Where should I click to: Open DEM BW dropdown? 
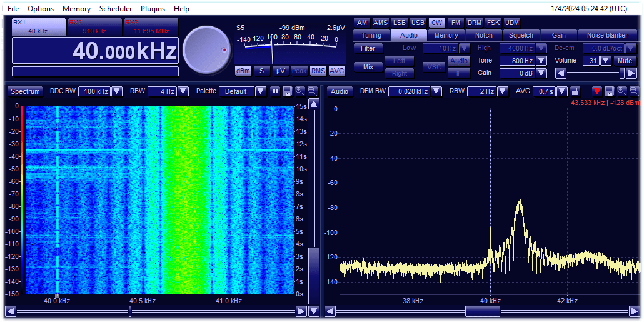(435, 91)
